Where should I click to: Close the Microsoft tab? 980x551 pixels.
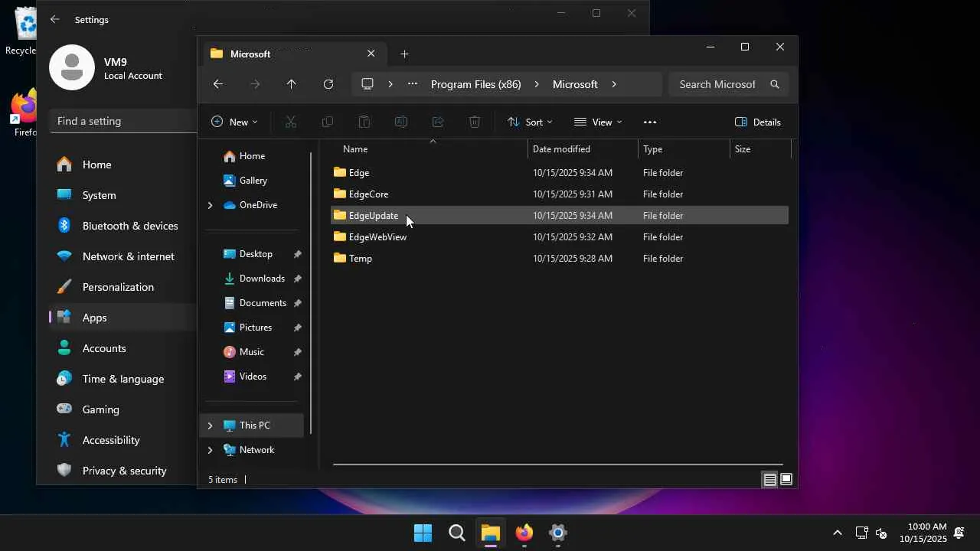point(371,54)
